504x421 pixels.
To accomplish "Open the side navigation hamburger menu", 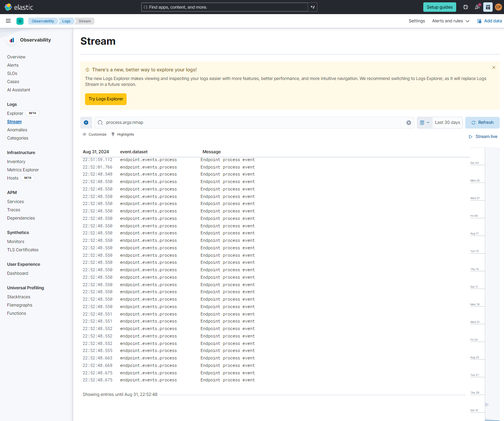I will 8,21.
